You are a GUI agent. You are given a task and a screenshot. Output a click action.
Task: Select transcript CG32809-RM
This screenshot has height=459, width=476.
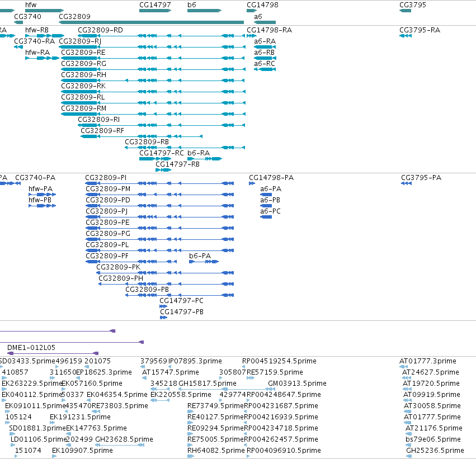coord(153,114)
